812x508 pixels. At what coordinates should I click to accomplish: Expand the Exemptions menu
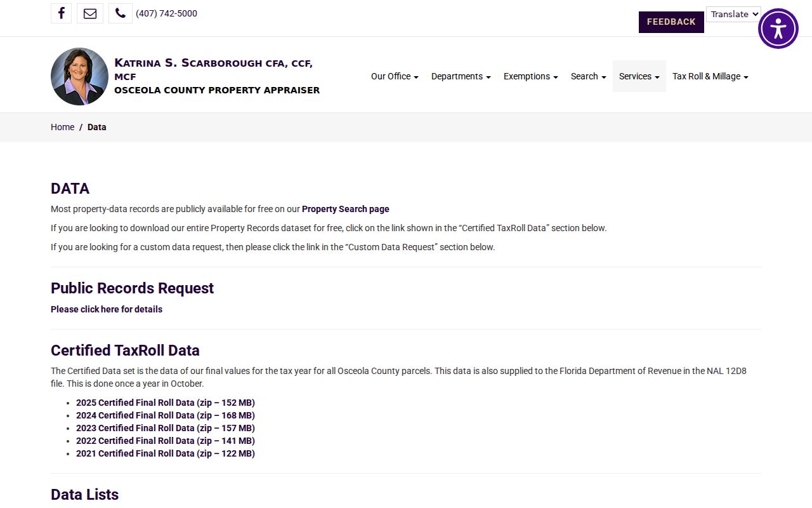pos(531,76)
